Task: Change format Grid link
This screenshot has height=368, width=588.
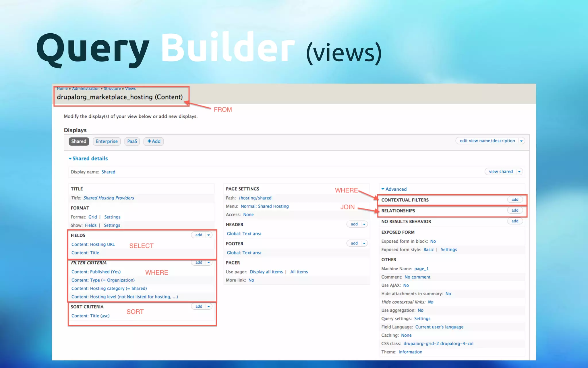Action: (x=92, y=217)
